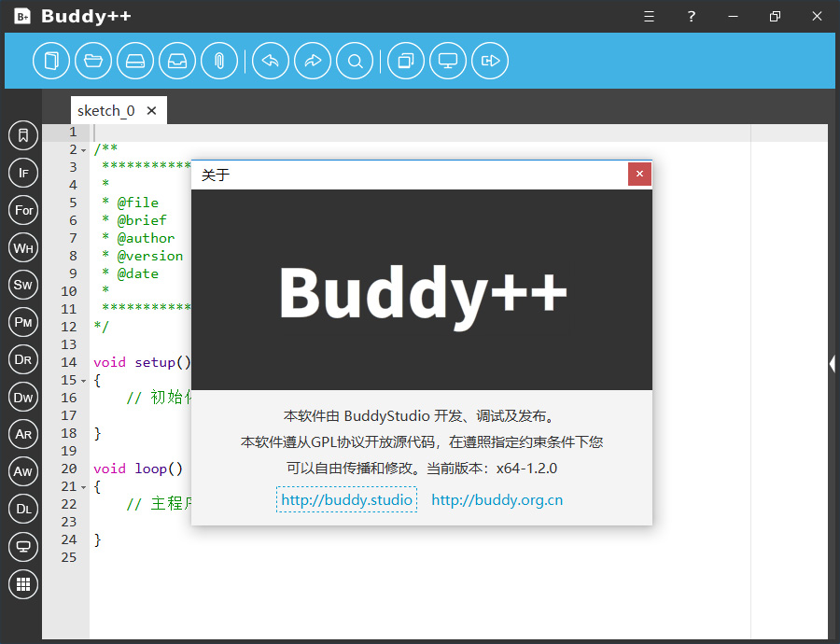Insert a SW switch snippet

click(x=23, y=285)
